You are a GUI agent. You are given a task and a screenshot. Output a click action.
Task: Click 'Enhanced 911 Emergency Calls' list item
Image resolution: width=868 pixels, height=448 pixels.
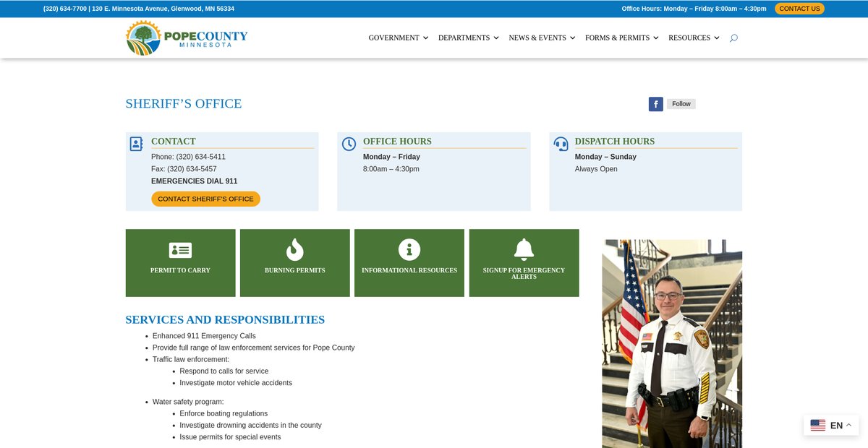[x=204, y=336]
